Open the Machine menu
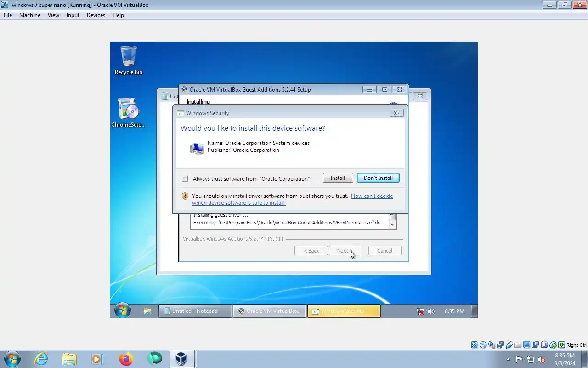588x368 pixels. 30,15
